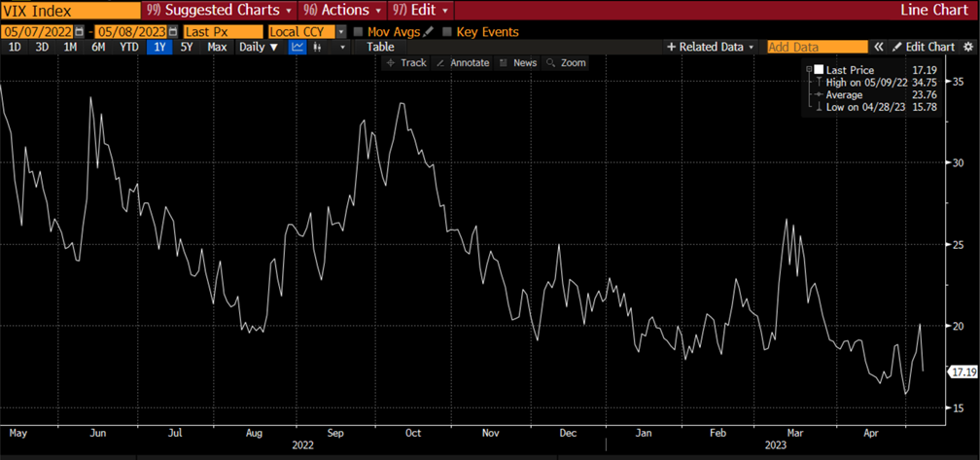Image resolution: width=980 pixels, height=460 pixels.
Task: Open chart settings gear icon
Action: [968, 47]
